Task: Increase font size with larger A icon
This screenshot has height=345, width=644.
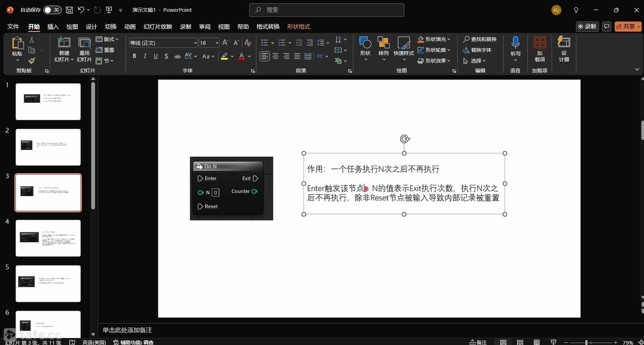Action: pos(225,43)
